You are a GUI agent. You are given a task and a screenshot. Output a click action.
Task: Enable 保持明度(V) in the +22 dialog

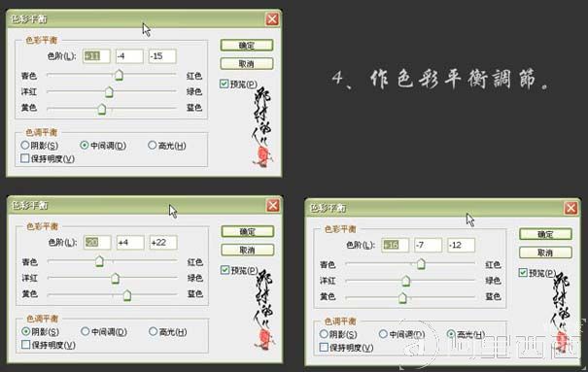coord(25,344)
